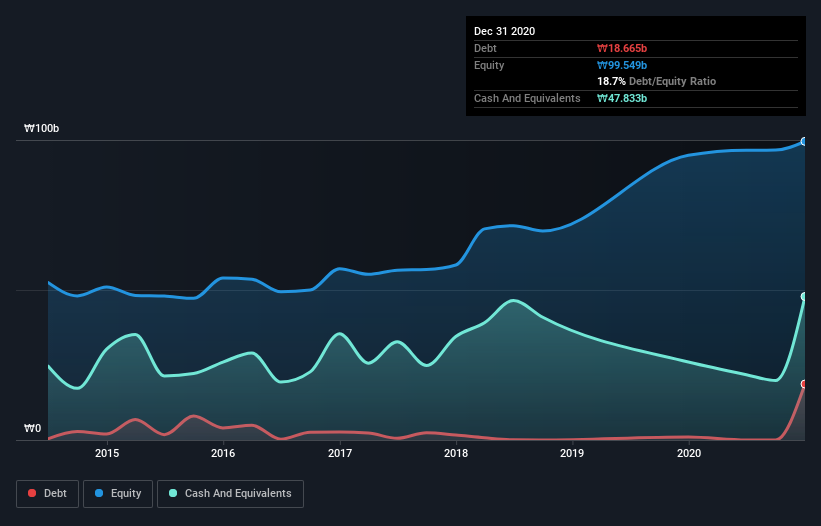Screen dimensions: 821x526
Task: Select the 2016 x-axis label
Action: point(223,453)
